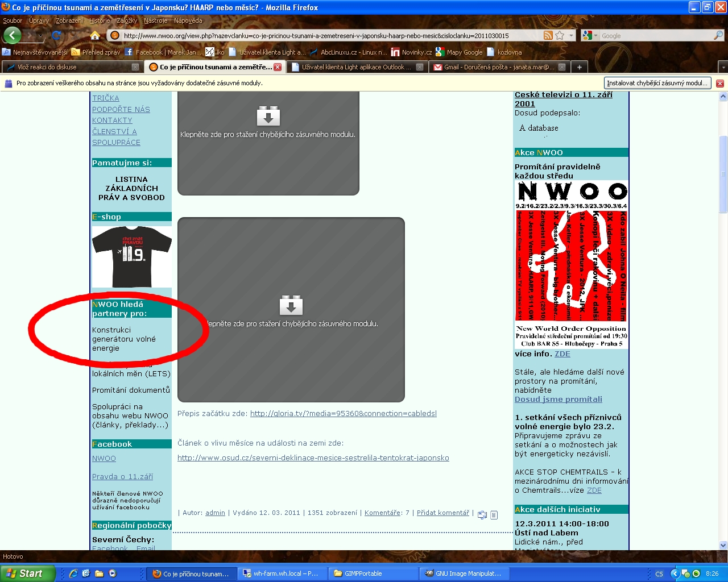Reload the page with the Reload icon
Viewport: 728px width, 582px height.
(x=56, y=35)
